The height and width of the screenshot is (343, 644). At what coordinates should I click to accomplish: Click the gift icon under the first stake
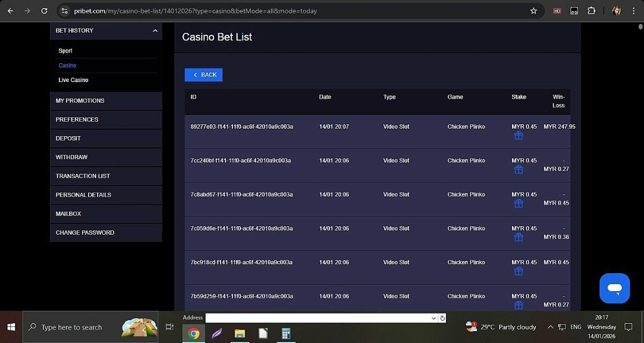pyautogui.click(x=518, y=136)
